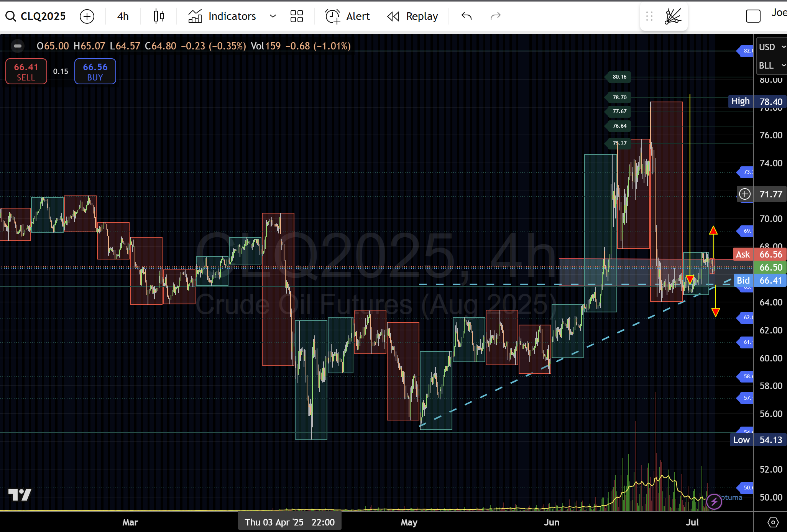Select the drawing lines tool in floating toolbar
The width and height of the screenshot is (787, 532).
tap(673, 16)
